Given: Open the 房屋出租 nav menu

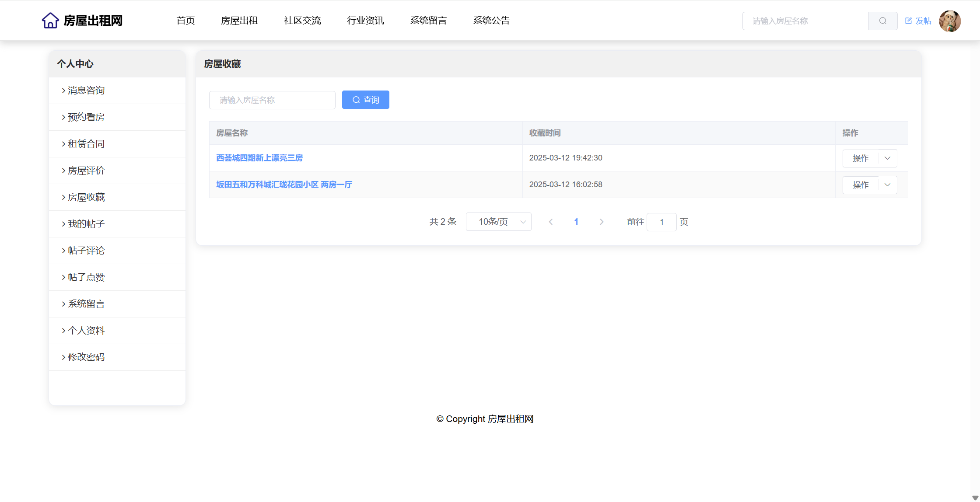Looking at the screenshot, I should click(239, 21).
